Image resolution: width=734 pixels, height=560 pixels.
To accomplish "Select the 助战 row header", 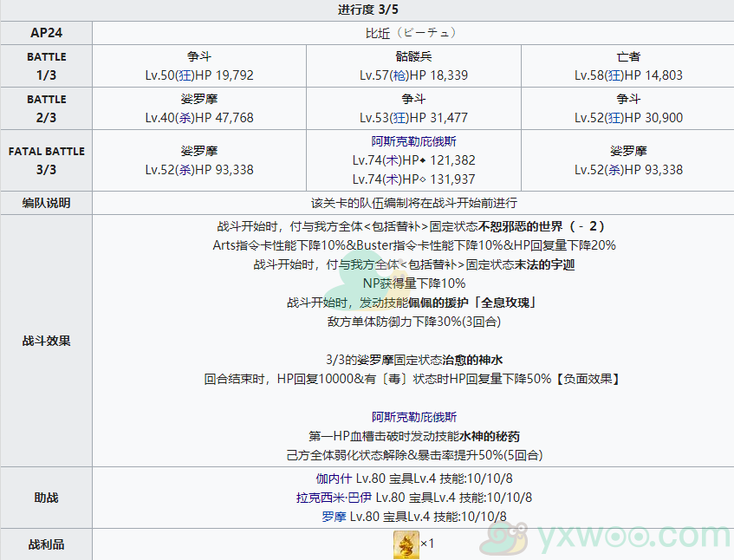I will point(46,498).
